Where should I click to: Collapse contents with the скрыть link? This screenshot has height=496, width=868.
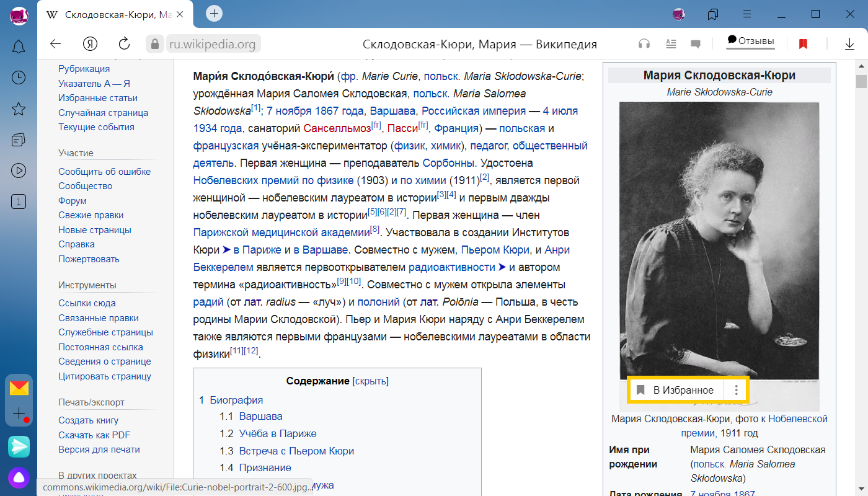(x=370, y=381)
